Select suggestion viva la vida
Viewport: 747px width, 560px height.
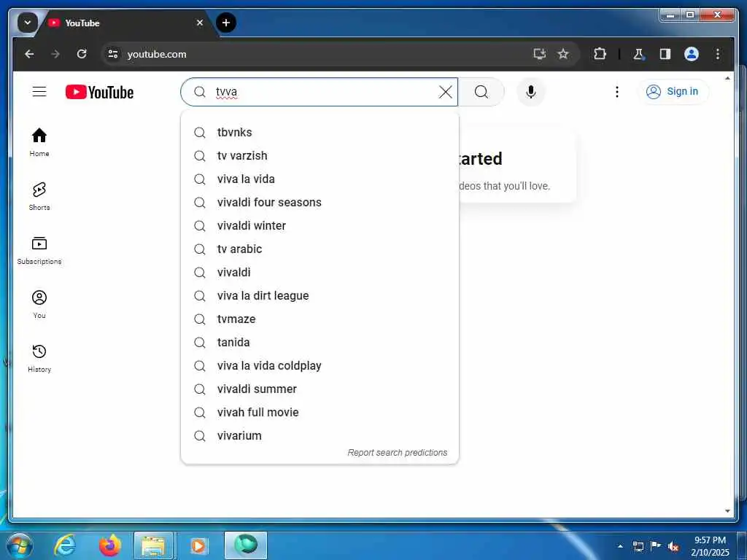coord(320,179)
